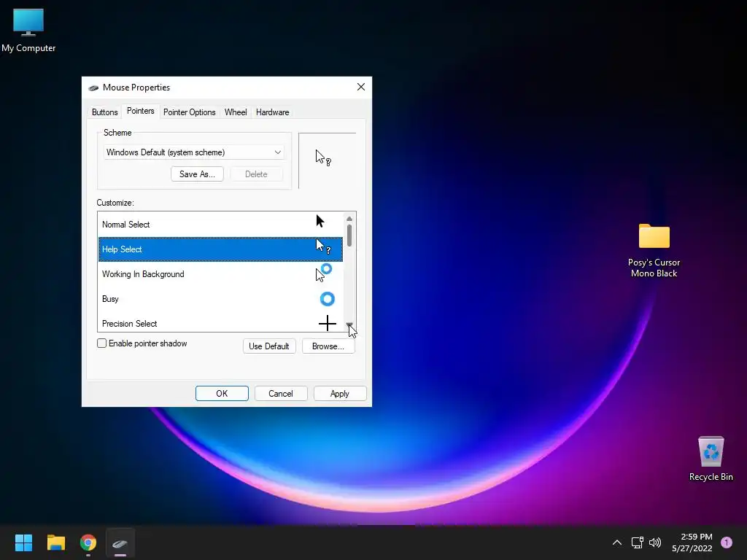The width and height of the screenshot is (747, 560).
Task: Switch to the Hardware tab
Action: click(272, 112)
